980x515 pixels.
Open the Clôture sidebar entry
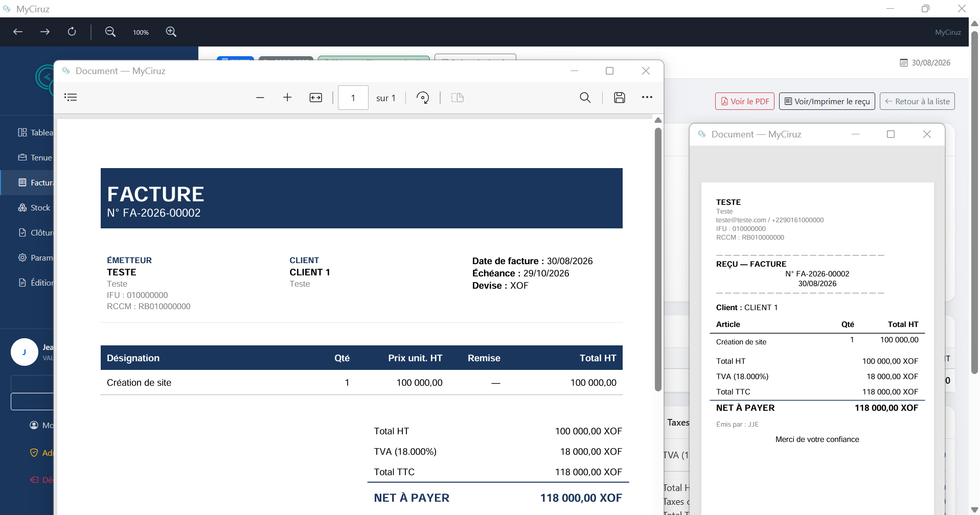tap(35, 232)
